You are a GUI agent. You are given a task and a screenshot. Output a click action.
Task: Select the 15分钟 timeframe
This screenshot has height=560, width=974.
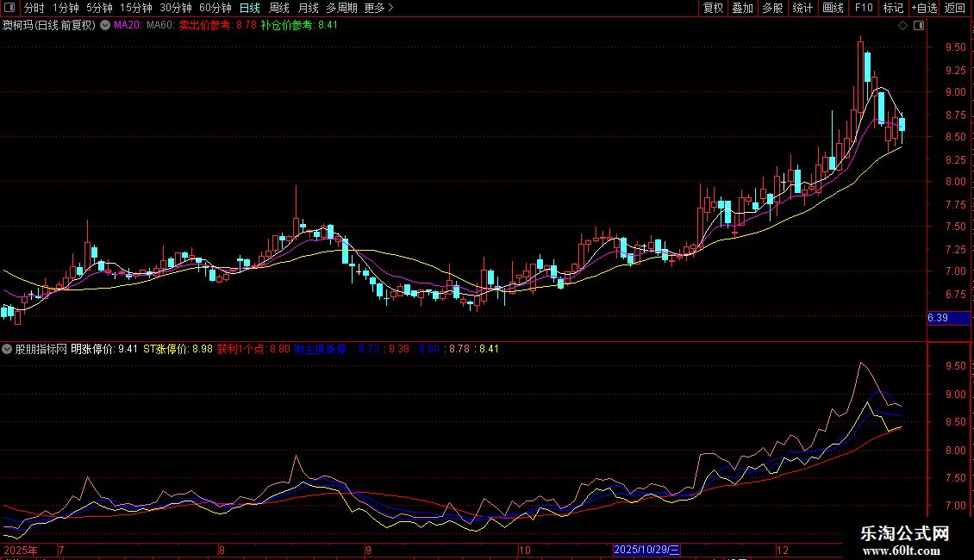[135, 8]
